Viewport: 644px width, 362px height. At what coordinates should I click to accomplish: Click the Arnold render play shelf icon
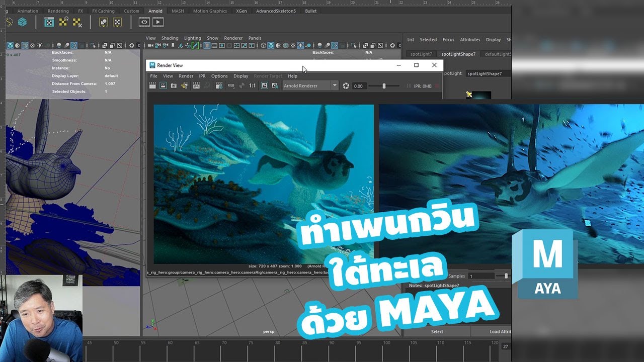158,22
